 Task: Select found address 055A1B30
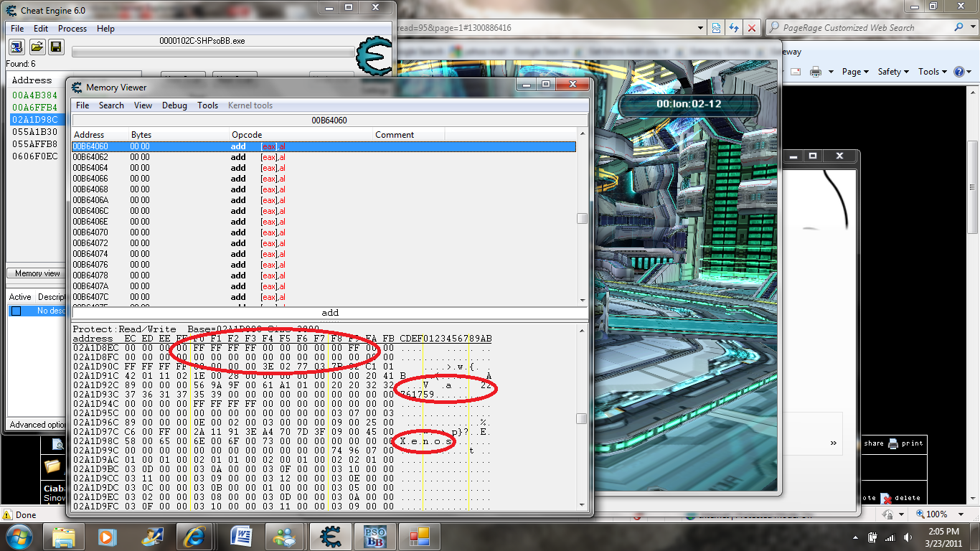(34, 132)
